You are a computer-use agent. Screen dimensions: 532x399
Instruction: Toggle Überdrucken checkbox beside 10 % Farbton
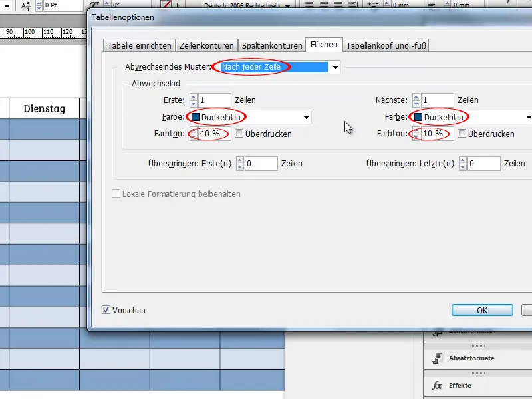point(462,134)
